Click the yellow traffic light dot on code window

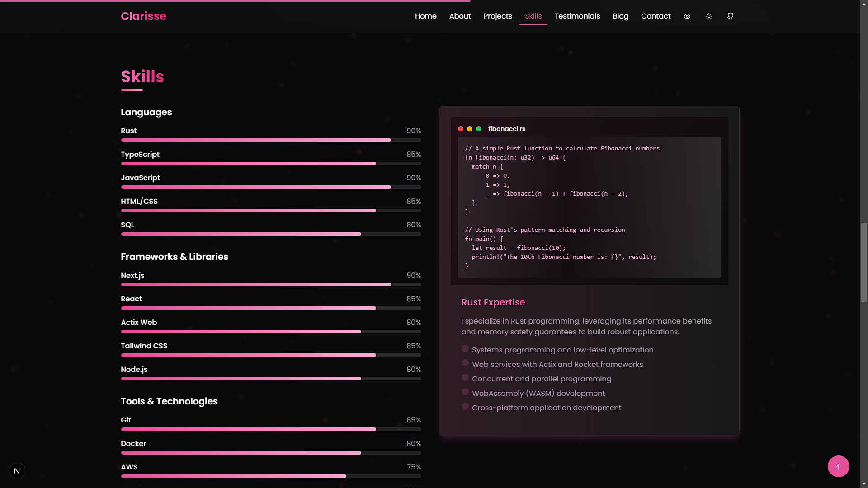pos(469,129)
